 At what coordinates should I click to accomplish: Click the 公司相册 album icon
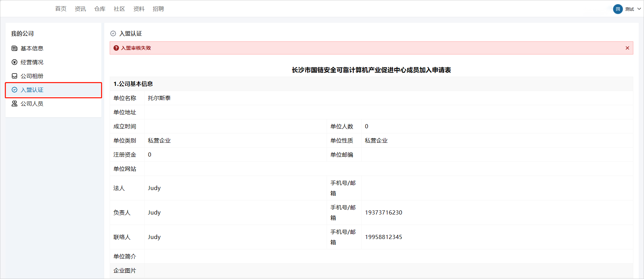pos(14,76)
